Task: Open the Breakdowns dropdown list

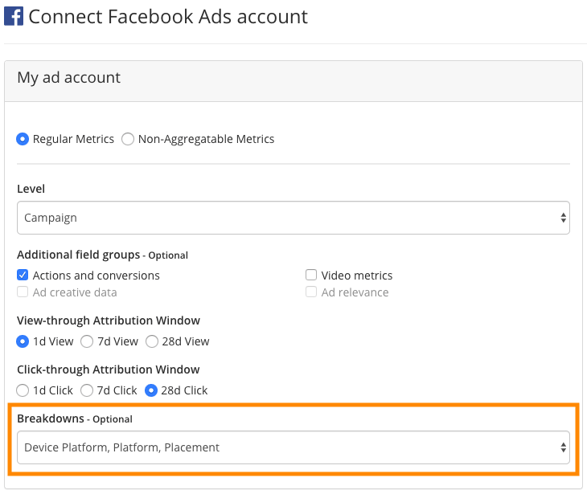Action: tap(293, 447)
